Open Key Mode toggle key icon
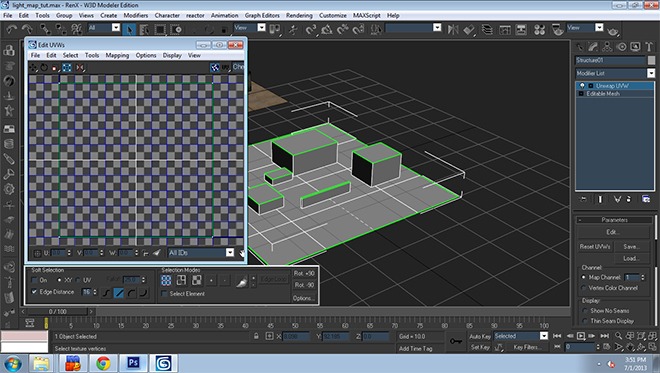The image size is (660, 373). pyautogui.click(x=455, y=341)
